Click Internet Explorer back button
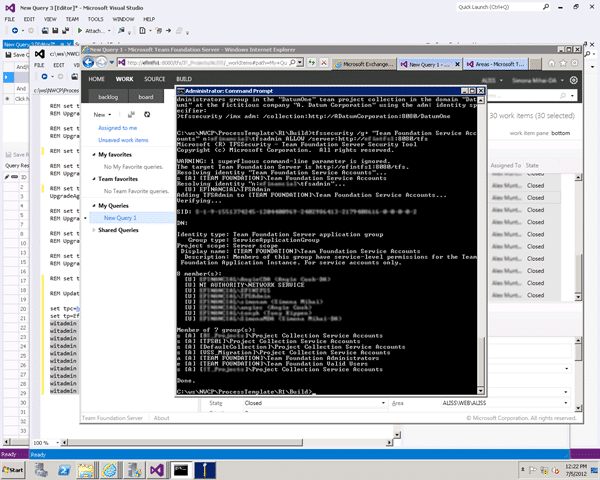This screenshot has height=480, width=600. [x=88, y=62]
